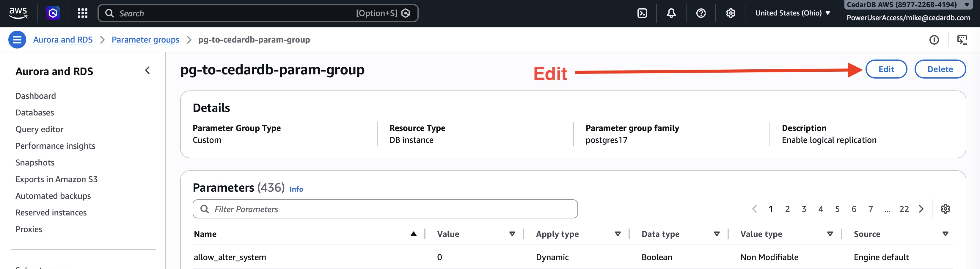Viewport: 980px width, 269px height.
Task: Open the navigation hamburger menu
Action: [17, 39]
